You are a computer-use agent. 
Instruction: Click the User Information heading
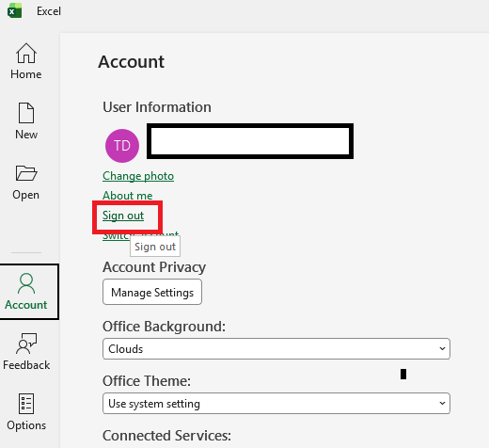click(157, 107)
